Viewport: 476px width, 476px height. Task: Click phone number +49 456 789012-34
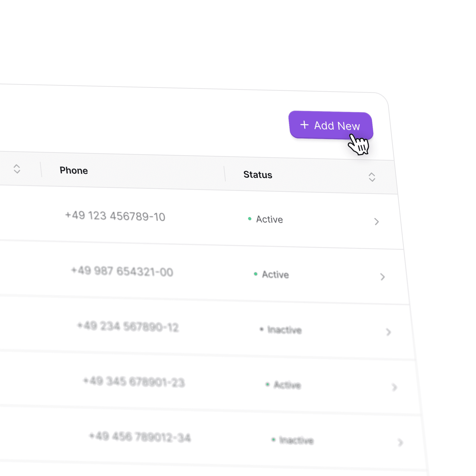click(140, 437)
